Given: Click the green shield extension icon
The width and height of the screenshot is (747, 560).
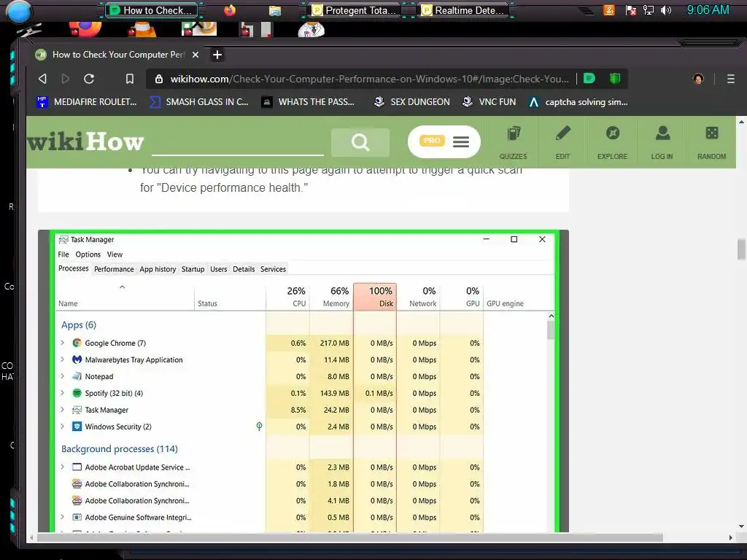Looking at the screenshot, I should 615,78.
